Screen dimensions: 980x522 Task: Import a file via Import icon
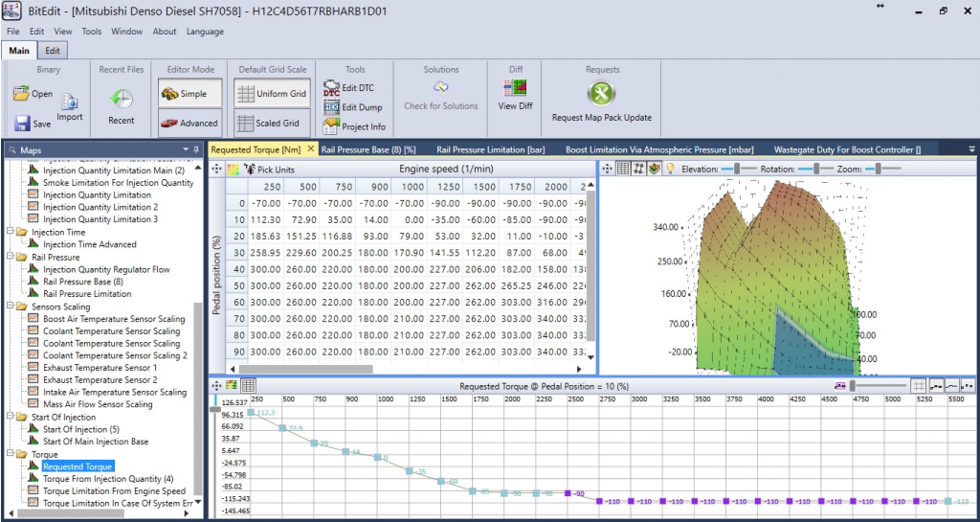(69, 101)
